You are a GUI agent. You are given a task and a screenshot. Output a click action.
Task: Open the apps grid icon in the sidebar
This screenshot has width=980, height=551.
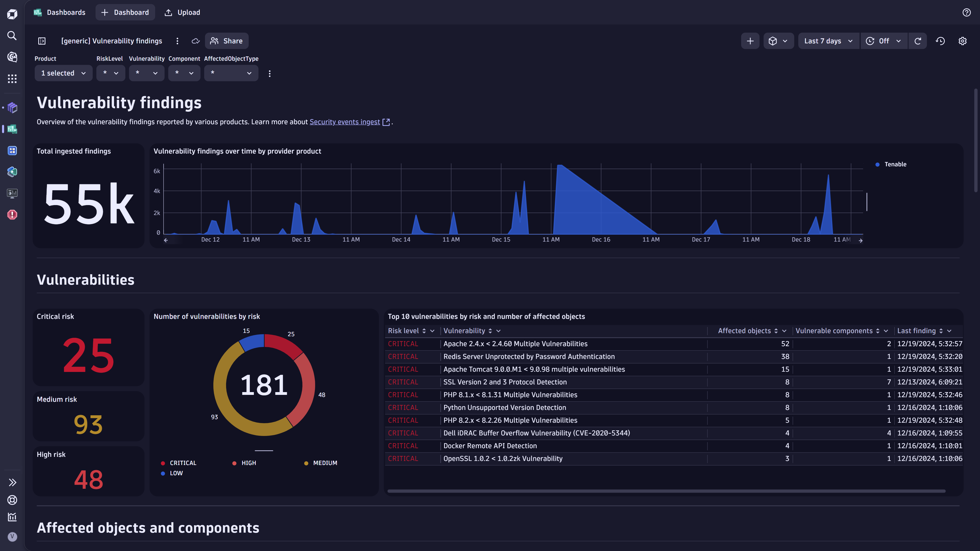click(12, 79)
